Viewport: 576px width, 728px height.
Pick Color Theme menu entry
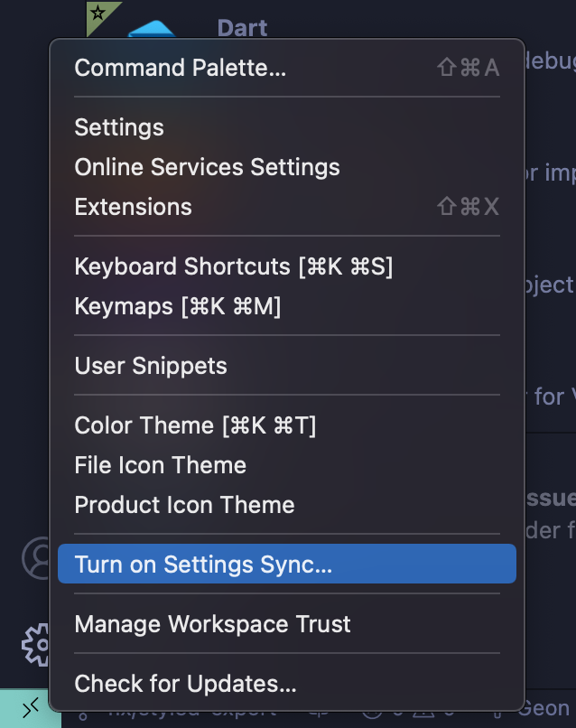tap(287, 425)
